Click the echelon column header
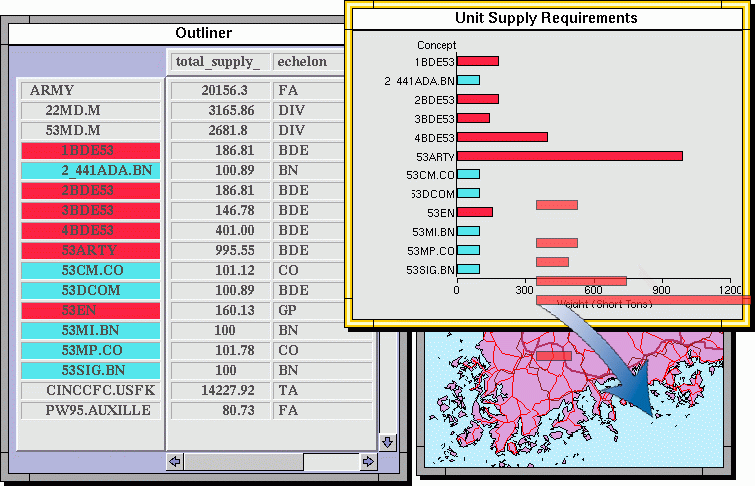Screen dimensions: 755x486 tap(303, 61)
